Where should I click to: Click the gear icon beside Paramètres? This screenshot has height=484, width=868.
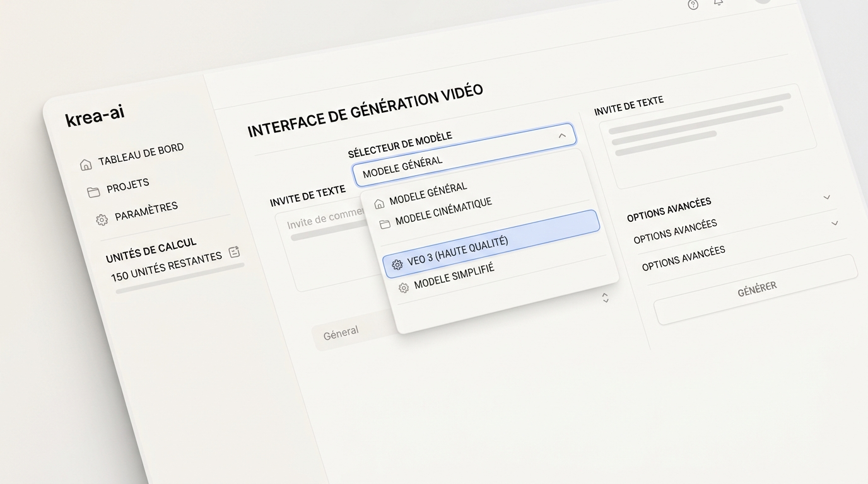tap(102, 219)
